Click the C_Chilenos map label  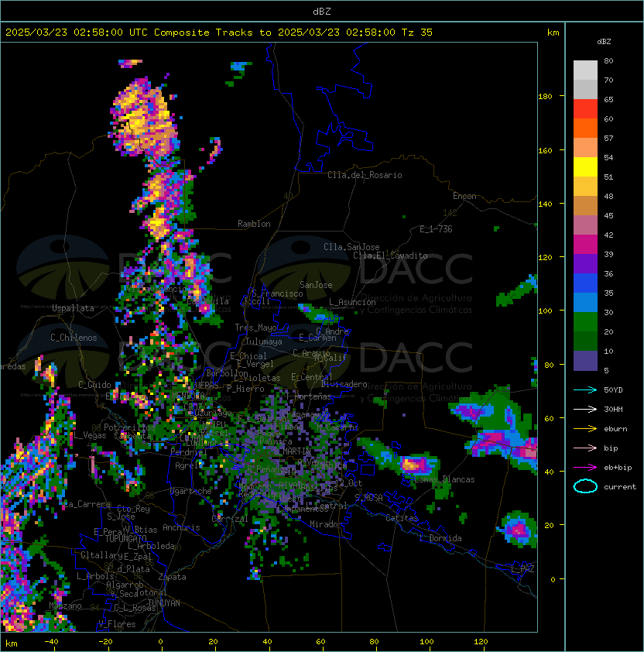74,338
